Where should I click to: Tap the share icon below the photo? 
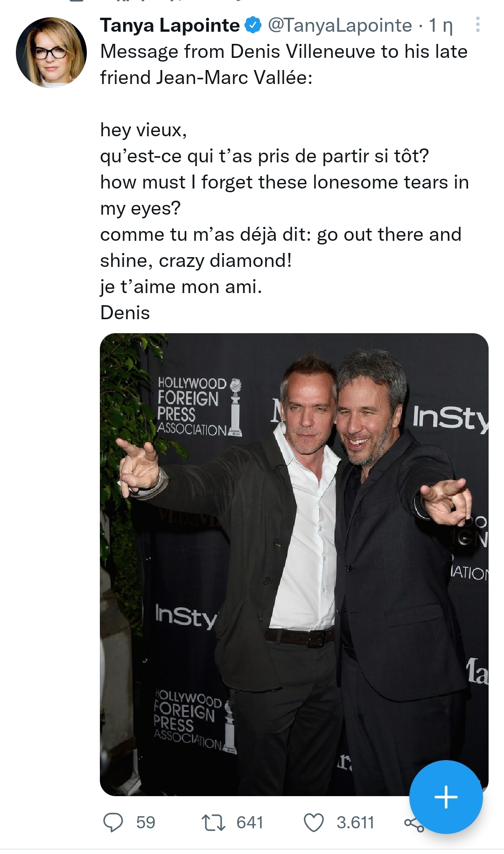pos(413,824)
